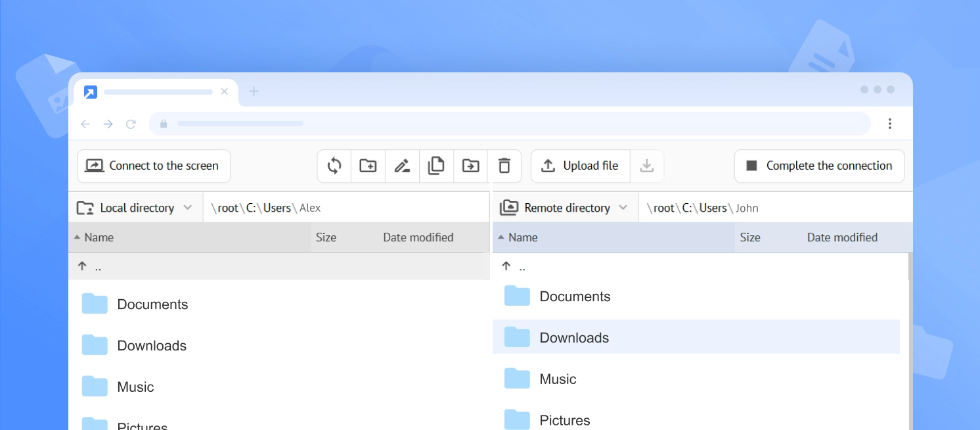Click the delete trash icon
Image resolution: width=980 pixels, height=430 pixels.
click(504, 166)
